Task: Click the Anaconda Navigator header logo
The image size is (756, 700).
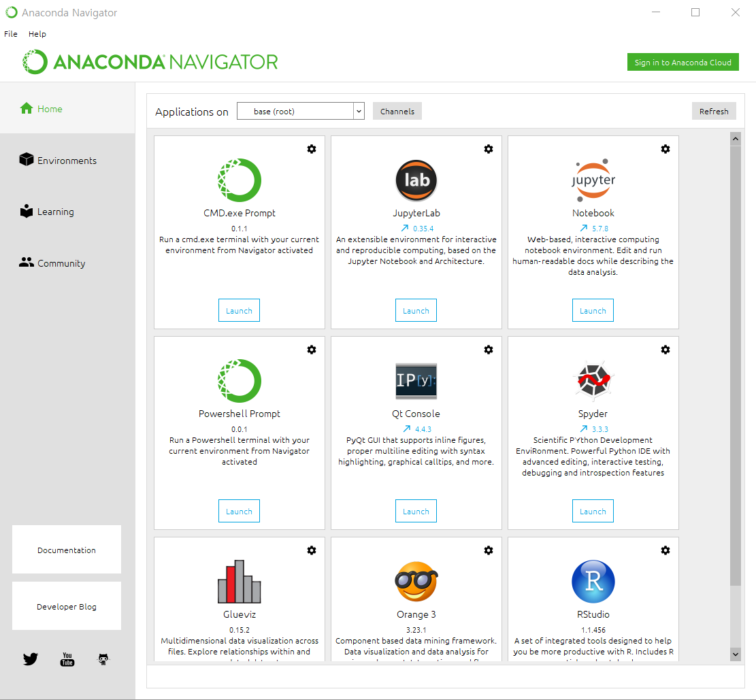Action: point(150,62)
